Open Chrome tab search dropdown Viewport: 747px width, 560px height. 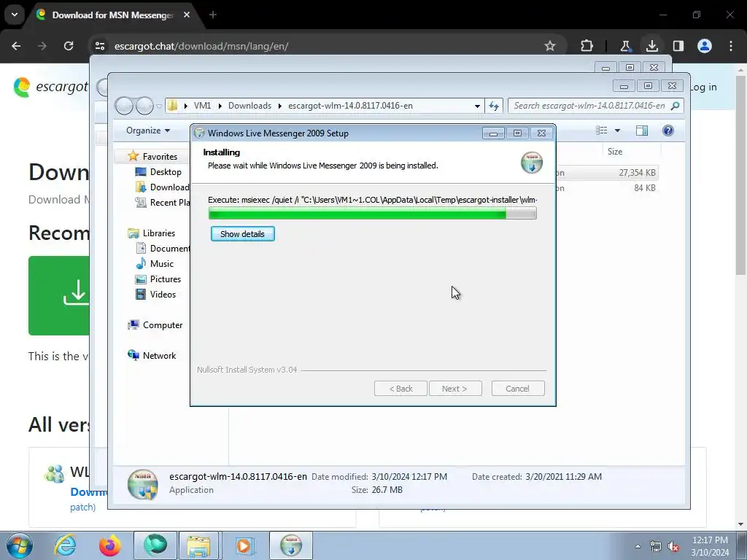coord(15,15)
